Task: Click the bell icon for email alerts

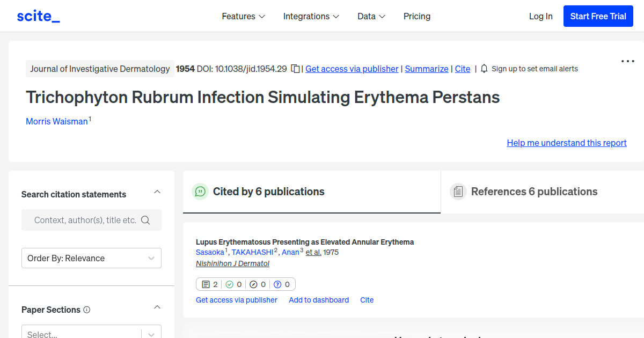Action: click(x=484, y=69)
